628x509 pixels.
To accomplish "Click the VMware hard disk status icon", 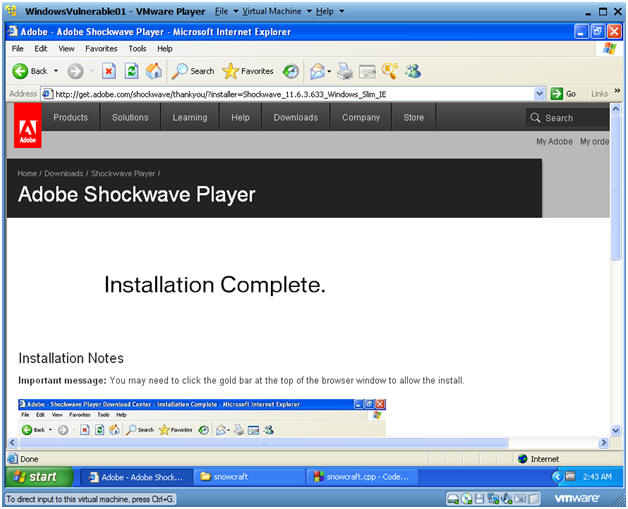I will pyautogui.click(x=453, y=499).
